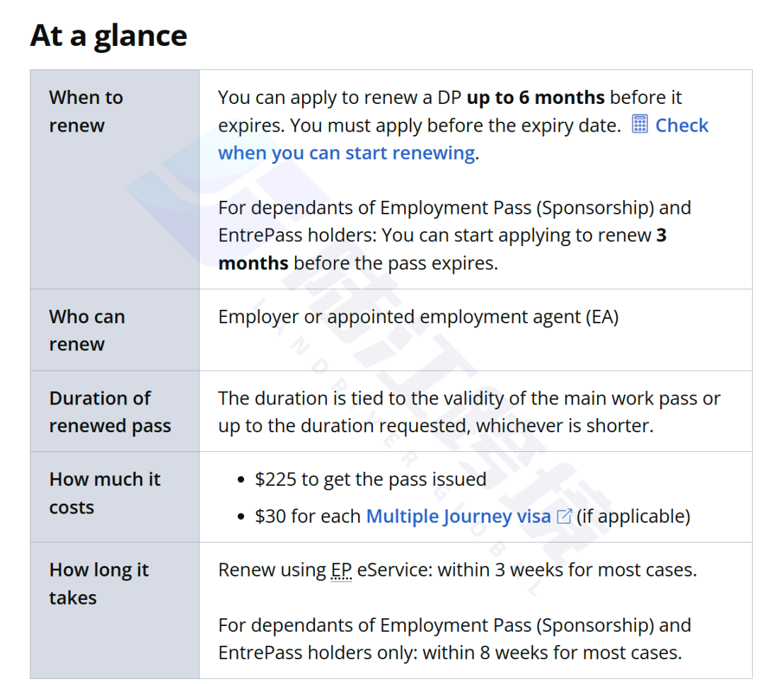
Task: Click Employer or appointed employment agent text
Action: point(418,317)
